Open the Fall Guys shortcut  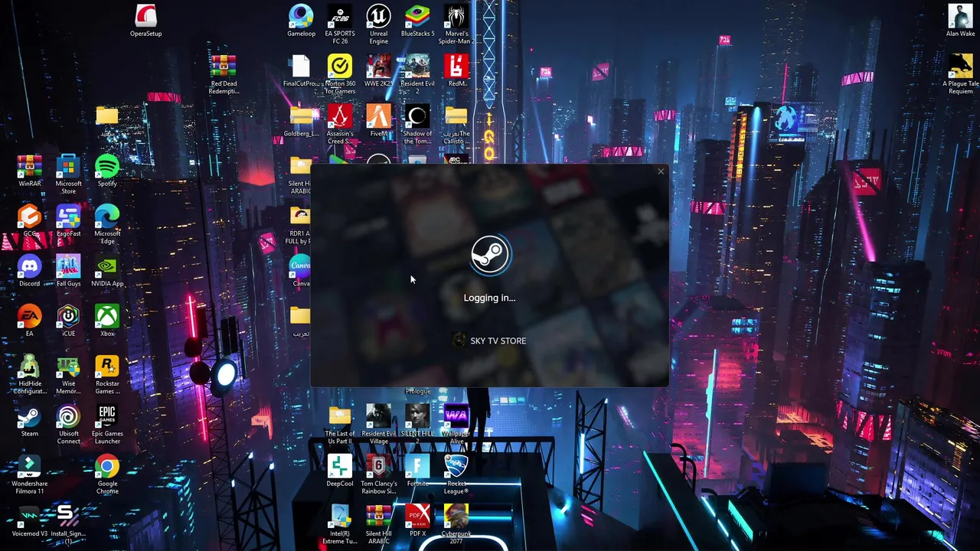[x=68, y=270]
